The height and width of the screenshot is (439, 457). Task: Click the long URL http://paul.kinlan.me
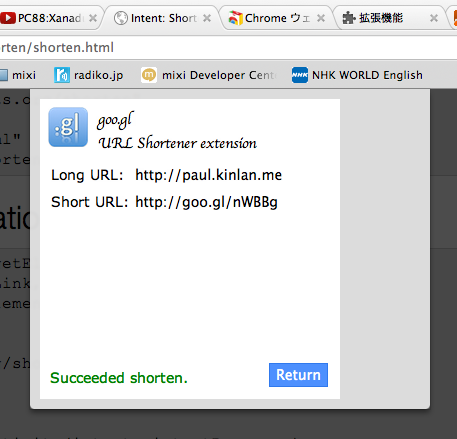[x=209, y=175]
